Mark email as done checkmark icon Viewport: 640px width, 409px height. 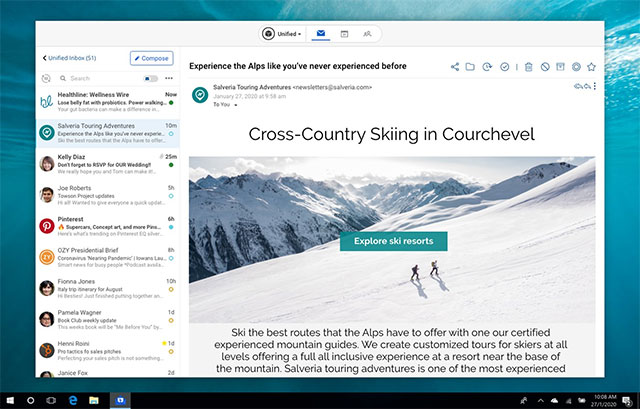click(x=504, y=67)
